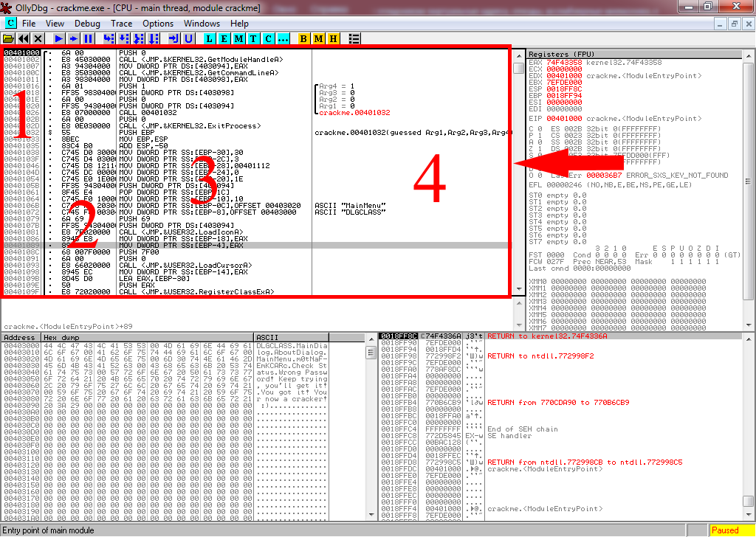Screen dimensions: 756x537
Task: Click the Step into toolbar icon
Action: (x=109, y=38)
